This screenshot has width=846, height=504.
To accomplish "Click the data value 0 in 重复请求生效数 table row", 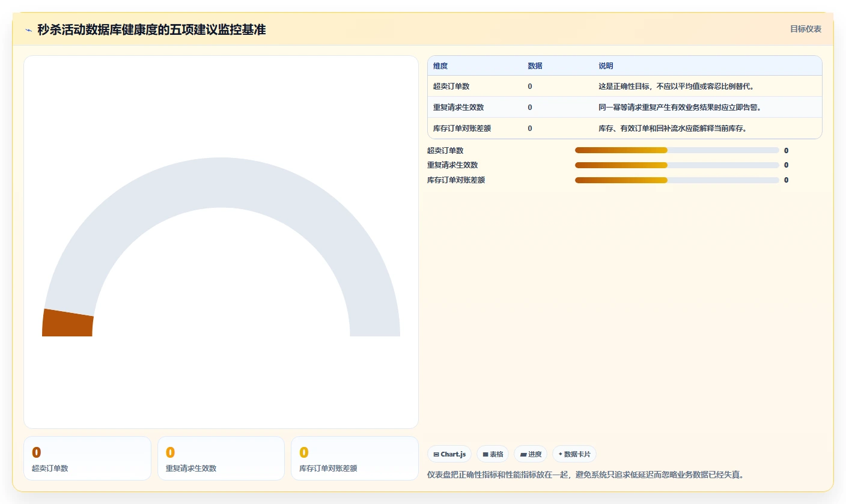I will click(530, 108).
